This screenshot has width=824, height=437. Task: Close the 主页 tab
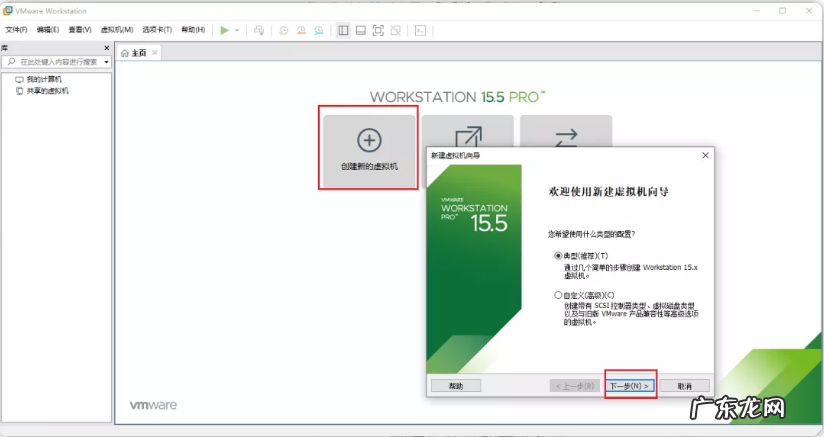point(154,53)
